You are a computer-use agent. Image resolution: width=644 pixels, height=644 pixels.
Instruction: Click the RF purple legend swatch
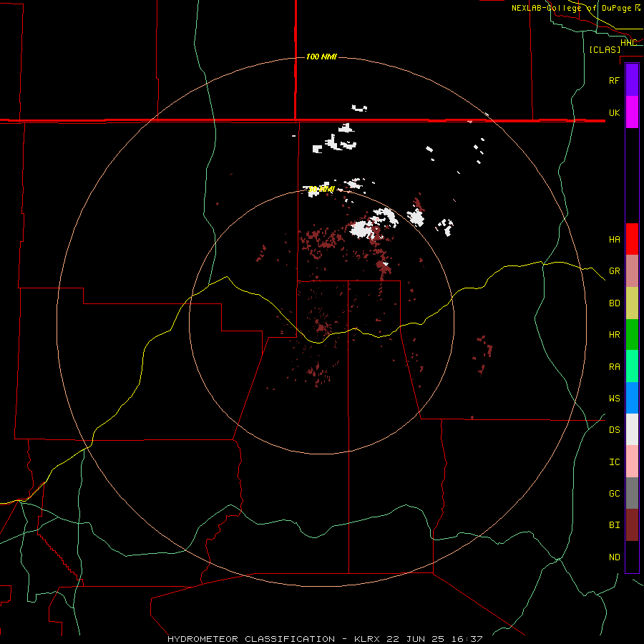pyautogui.click(x=632, y=80)
